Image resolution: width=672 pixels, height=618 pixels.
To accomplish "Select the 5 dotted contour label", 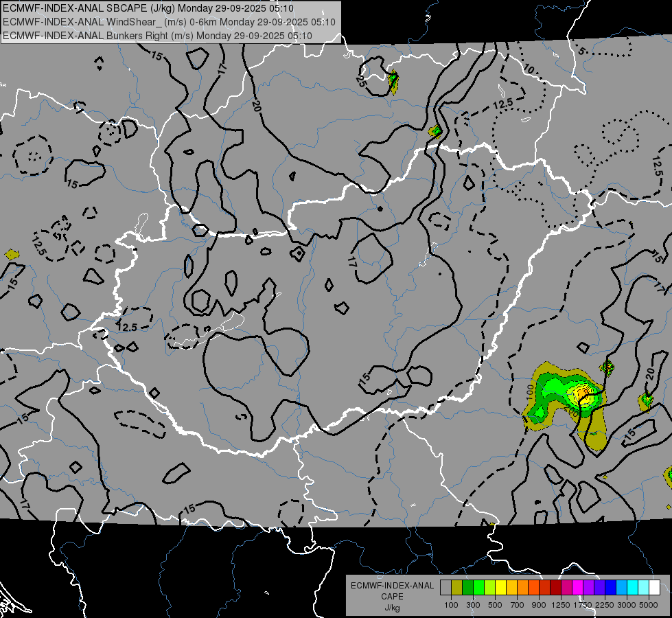I will click(x=581, y=51).
